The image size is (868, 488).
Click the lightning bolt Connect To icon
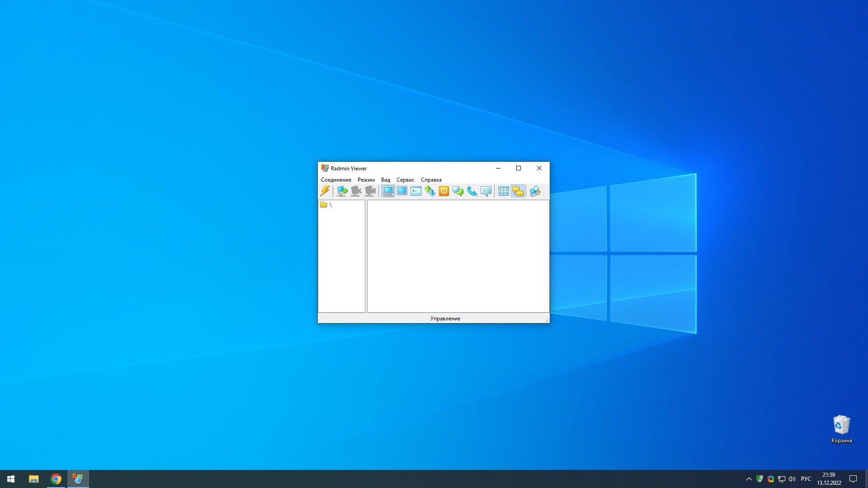tap(325, 191)
